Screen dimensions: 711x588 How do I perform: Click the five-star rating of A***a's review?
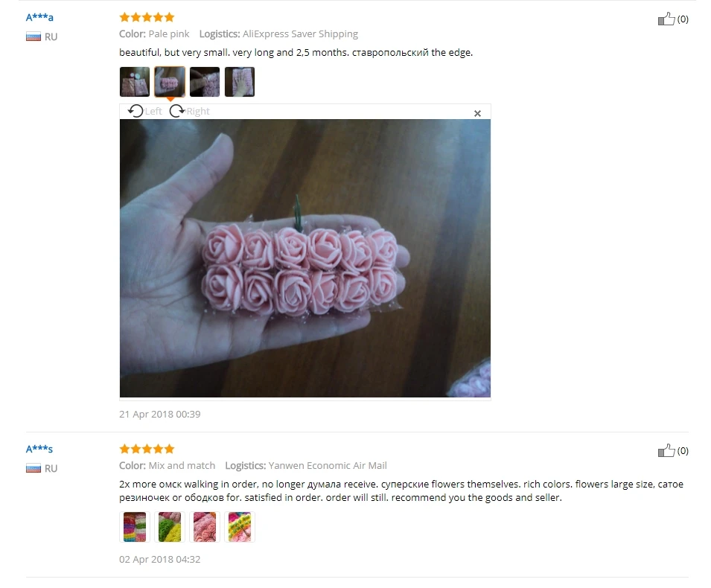147,17
